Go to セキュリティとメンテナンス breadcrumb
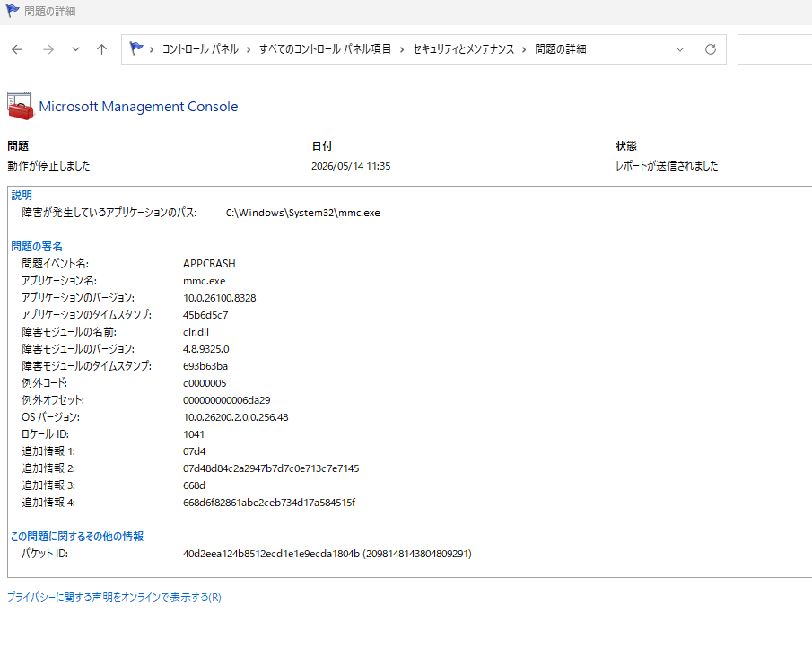Screen dimensions: 812x656 click(x=464, y=49)
